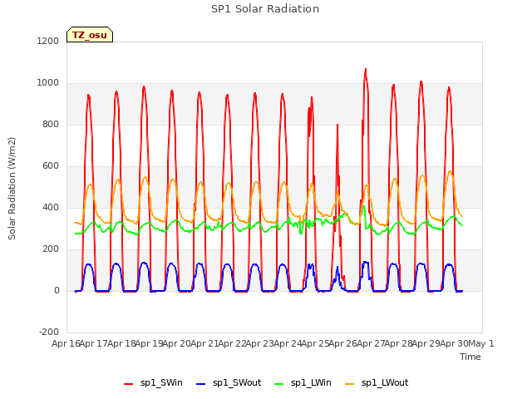The image size is (532, 399).
Task: Click the Apr 16 x-axis tick label
Action: point(66,343)
